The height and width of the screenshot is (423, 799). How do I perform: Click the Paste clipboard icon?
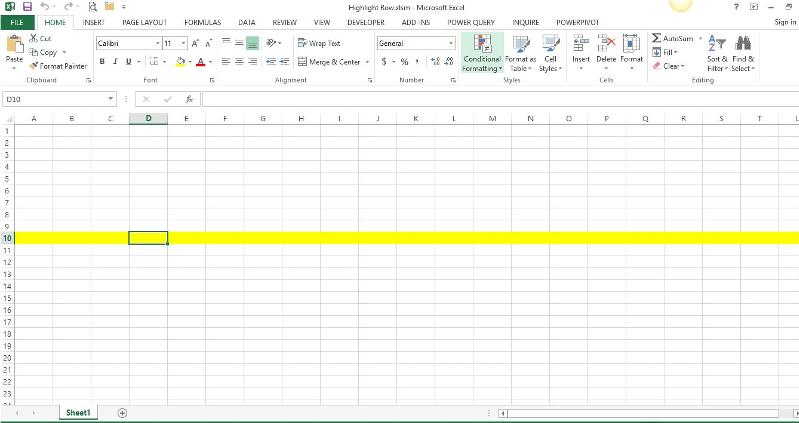pyautogui.click(x=14, y=44)
